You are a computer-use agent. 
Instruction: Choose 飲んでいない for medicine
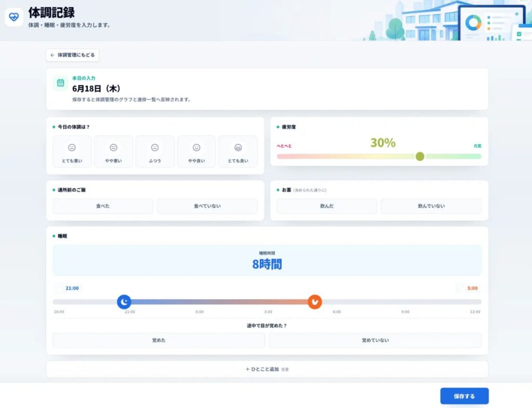click(x=431, y=206)
